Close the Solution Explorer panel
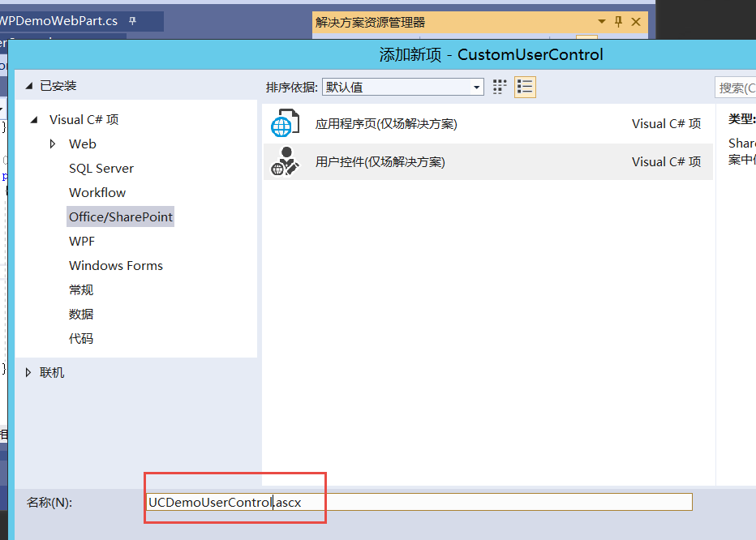Viewport: 756px width, 540px height. 636,22
